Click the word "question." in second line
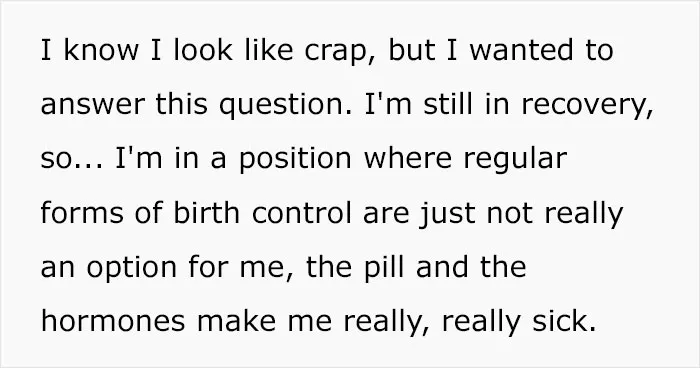 pos(285,105)
